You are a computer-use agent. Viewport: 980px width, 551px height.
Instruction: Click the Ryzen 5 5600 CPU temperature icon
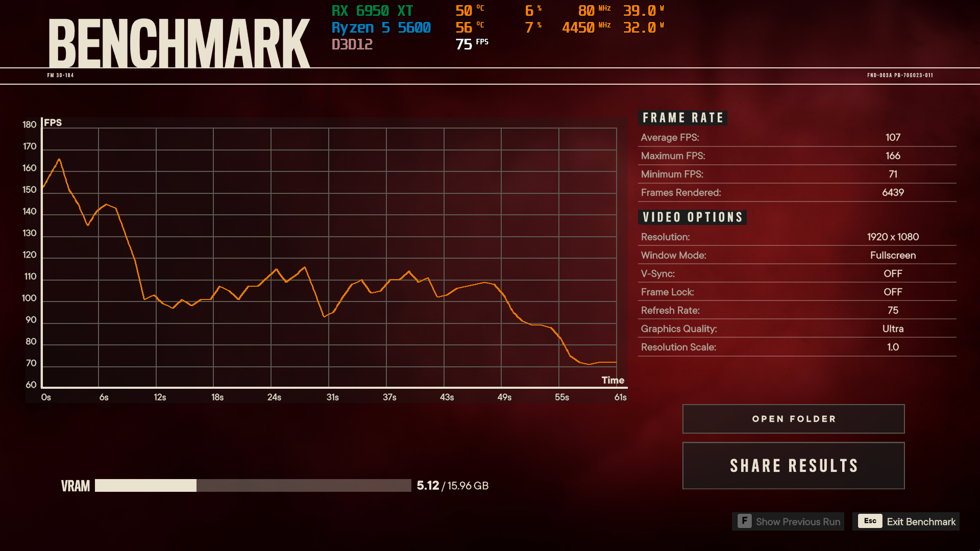pos(473,27)
